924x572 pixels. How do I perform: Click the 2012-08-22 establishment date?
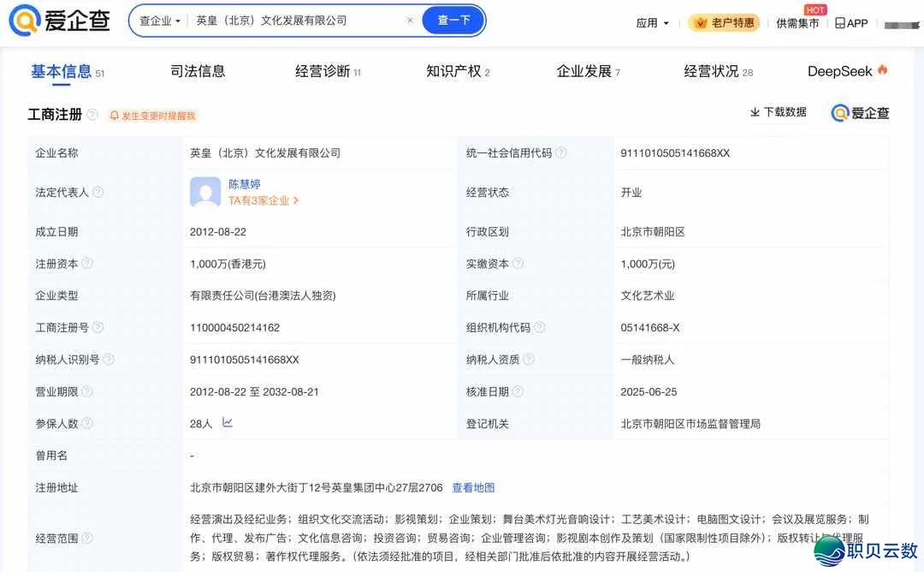217,232
